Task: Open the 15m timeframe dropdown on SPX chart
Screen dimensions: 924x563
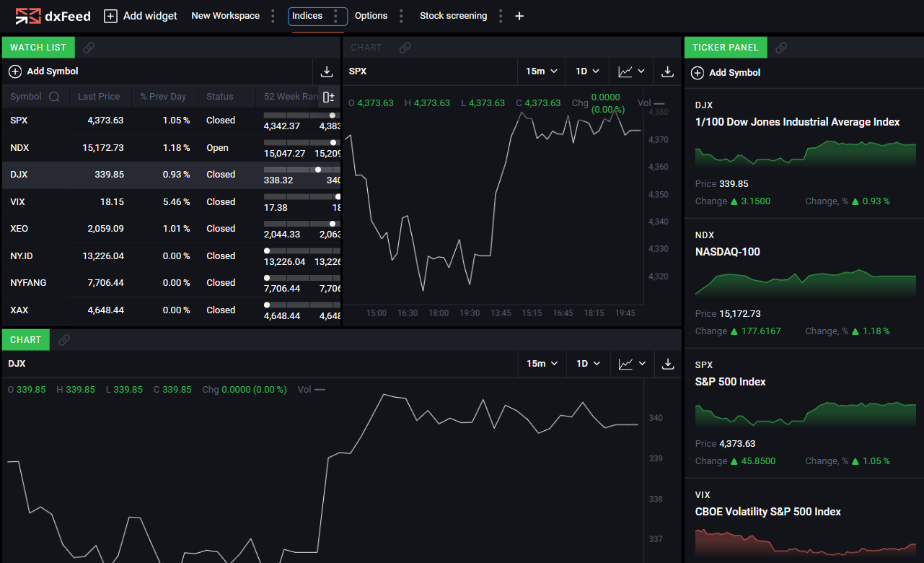Action: click(542, 71)
